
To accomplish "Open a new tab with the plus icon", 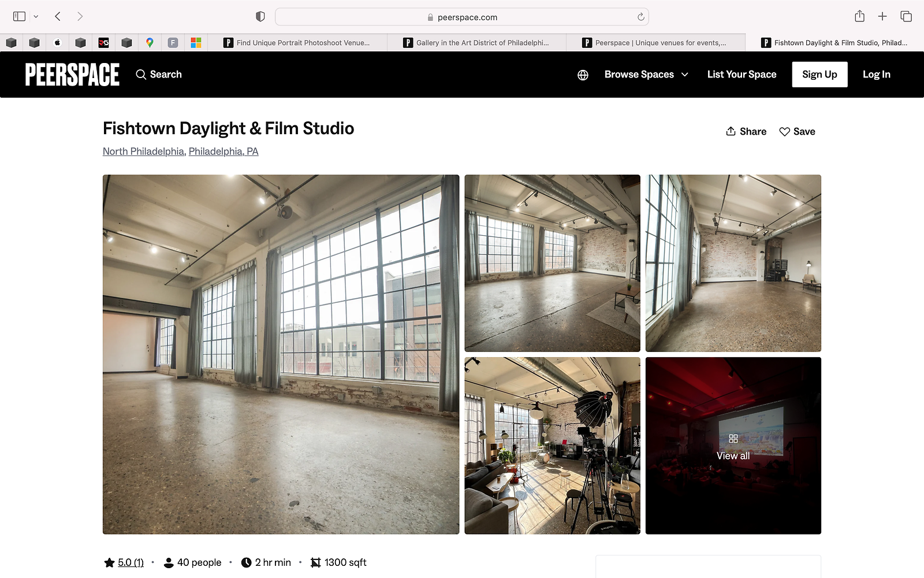I will (x=882, y=16).
